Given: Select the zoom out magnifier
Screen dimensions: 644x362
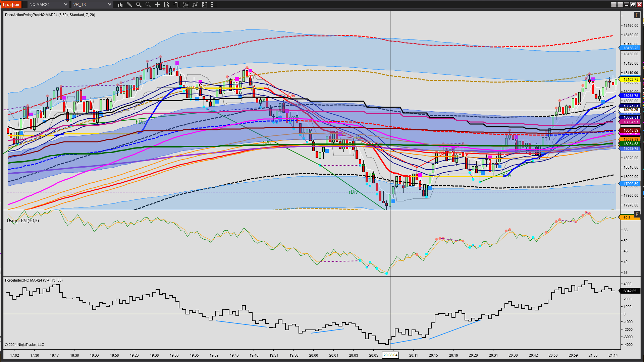Looking at the screenshot, I should point(148,5).
